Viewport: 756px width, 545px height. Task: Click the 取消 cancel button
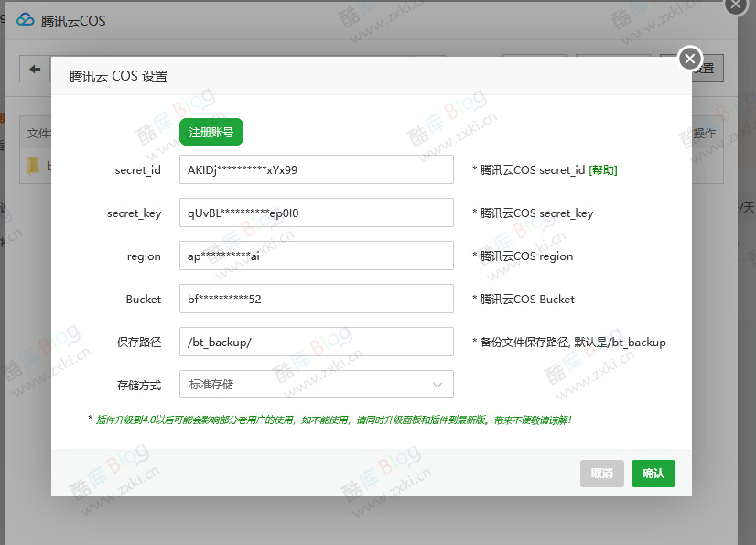(601, 474)
